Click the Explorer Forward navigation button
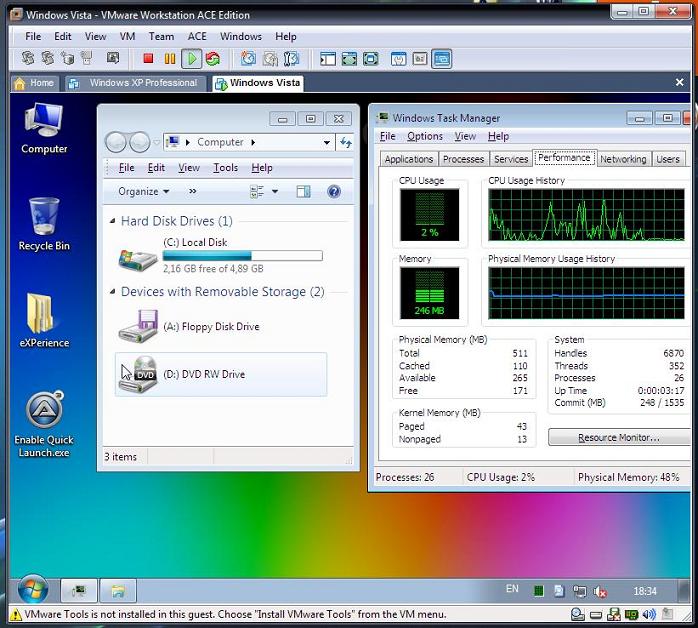 point(139,142)
